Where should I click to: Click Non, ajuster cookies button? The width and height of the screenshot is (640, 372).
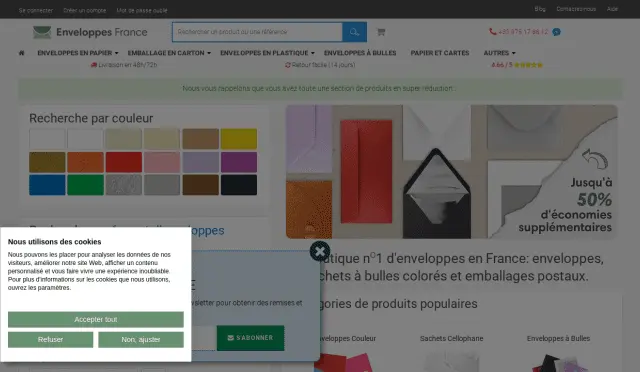(141, 339)
